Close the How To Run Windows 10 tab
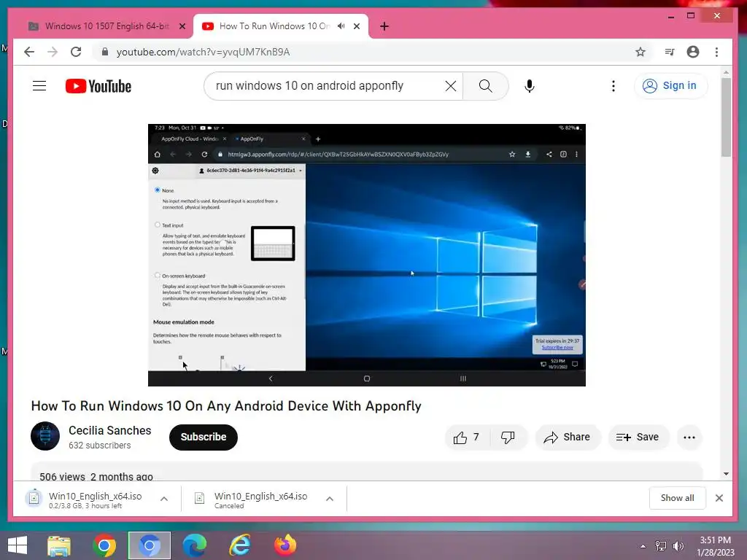 pos(356,26)
